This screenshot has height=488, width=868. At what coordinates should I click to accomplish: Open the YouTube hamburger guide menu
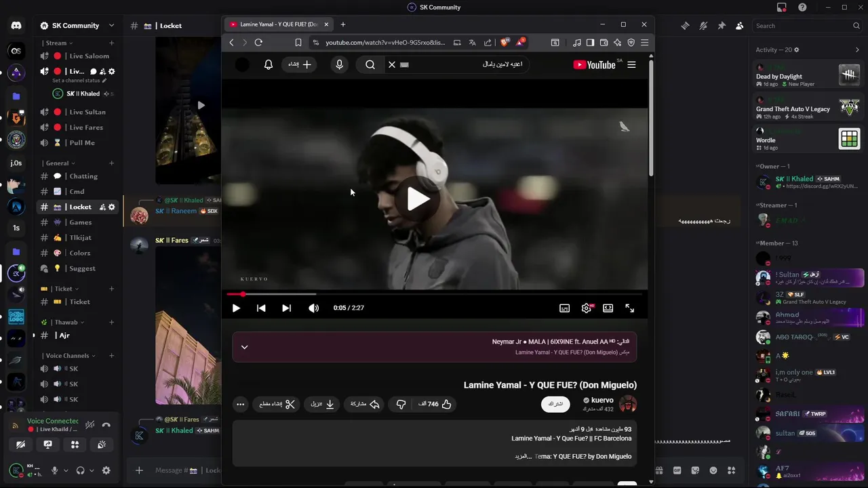click(631, 64)
